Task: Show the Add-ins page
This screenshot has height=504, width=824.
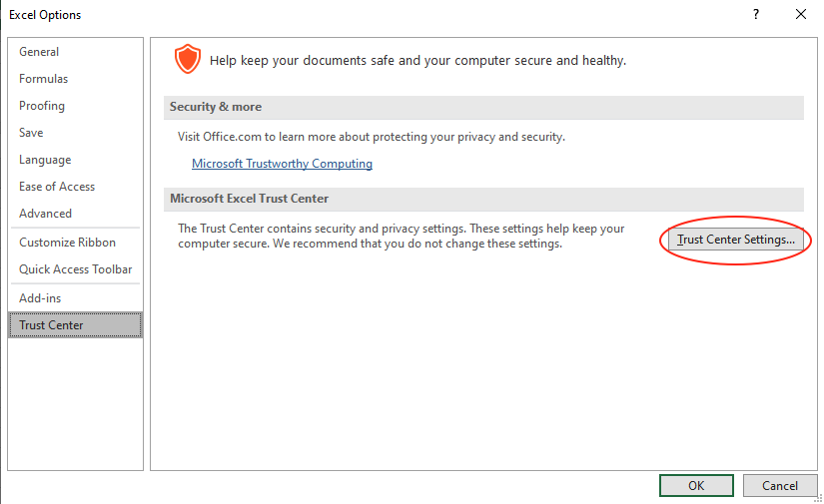Action: click(40, 298)
